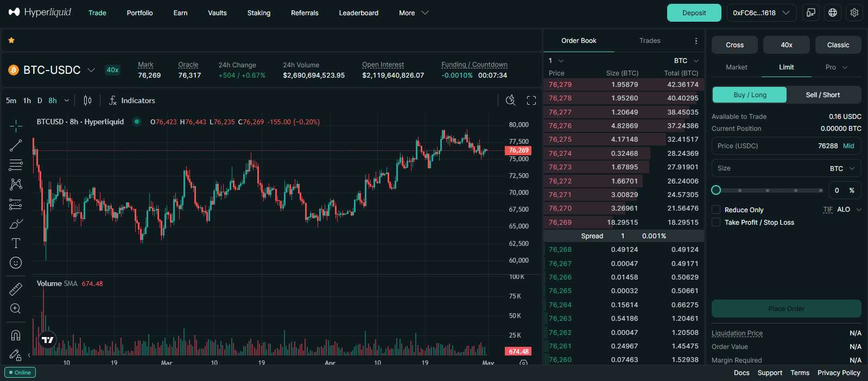The width and height of the screenshot is (868, 381).
Task: Open order book three-dot options menu
Action: [x=696, y=41]
